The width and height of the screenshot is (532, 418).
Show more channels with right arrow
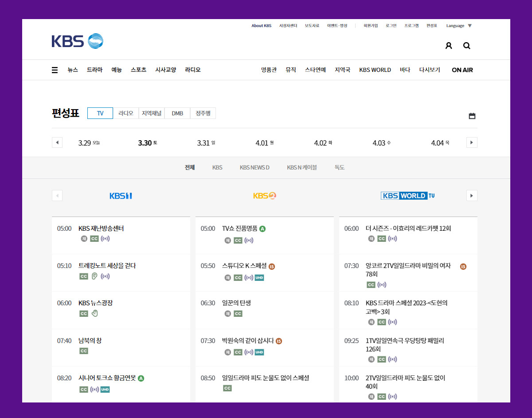tap(472, 195)
